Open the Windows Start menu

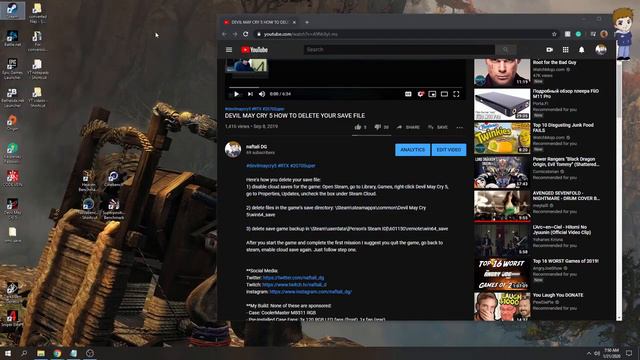(7, 353)
